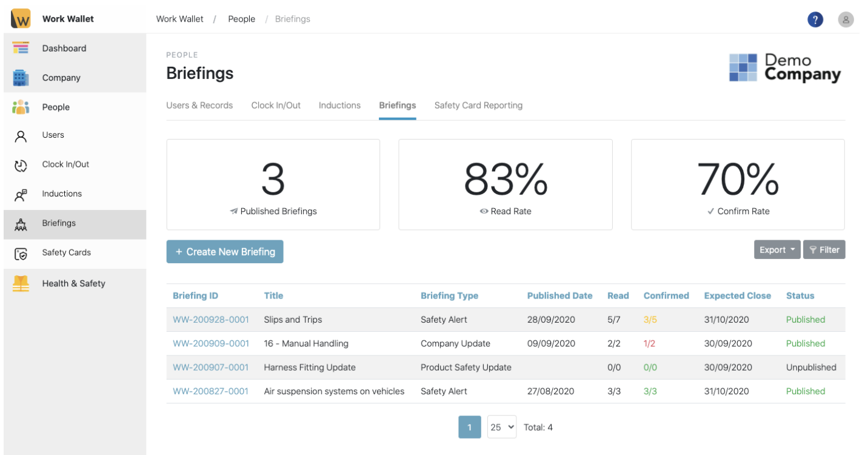Switch to the Users & Records tab
The width and height of the screenshot is (868, 455).
pyautogui.click(x=199, y=105)
